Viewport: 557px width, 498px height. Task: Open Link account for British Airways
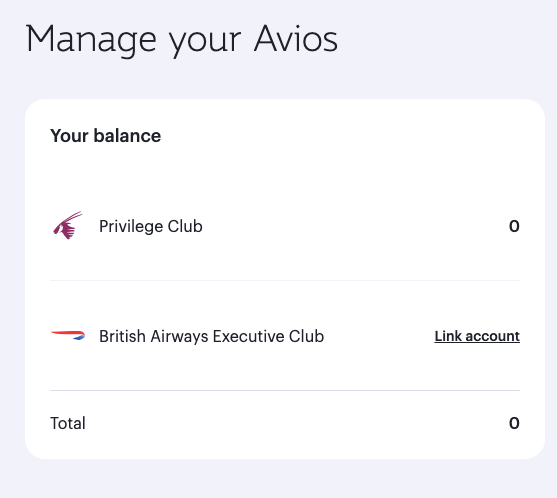[477, 336]
